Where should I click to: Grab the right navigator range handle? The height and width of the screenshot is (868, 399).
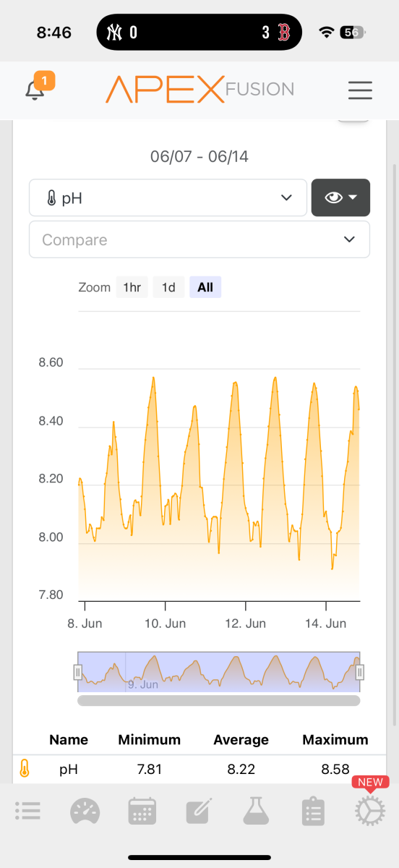[359, 673]
